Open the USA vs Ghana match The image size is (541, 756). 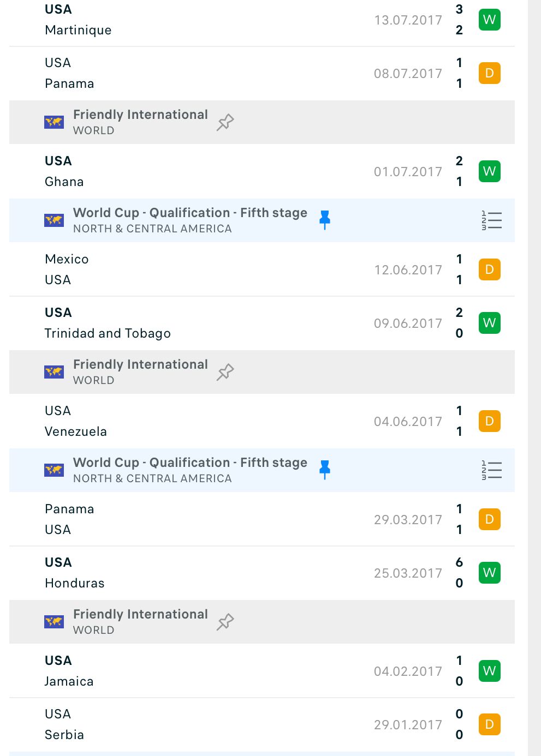point(262,171)
